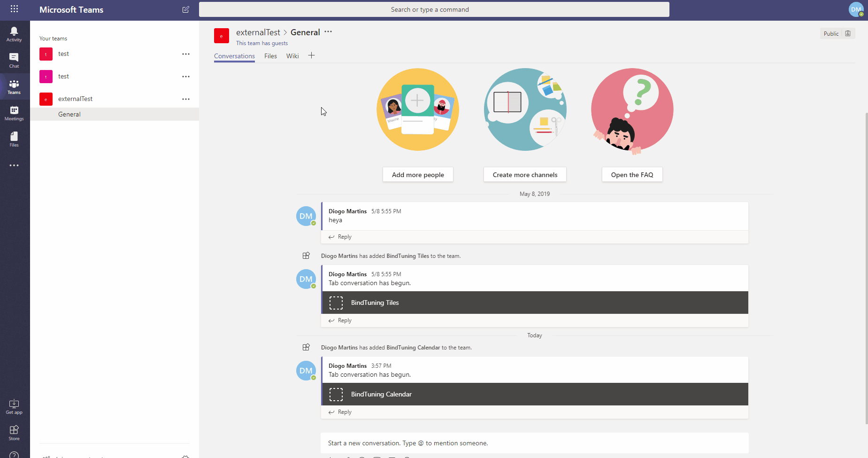The width and height of the screenshot is (868, 458).
Task: Open General channel more options ellipsis
Action: tap(328, 31)
